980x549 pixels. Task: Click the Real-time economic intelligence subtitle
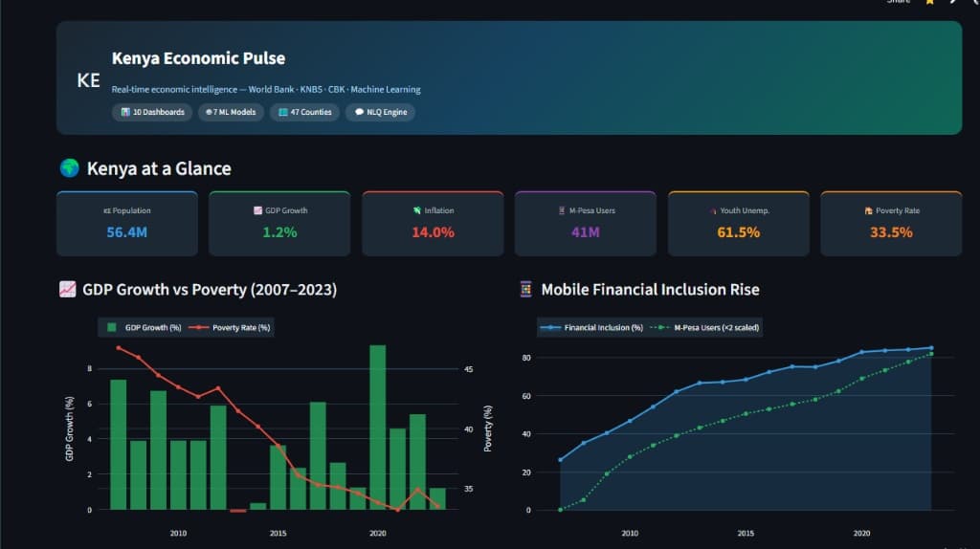point(266,89)
